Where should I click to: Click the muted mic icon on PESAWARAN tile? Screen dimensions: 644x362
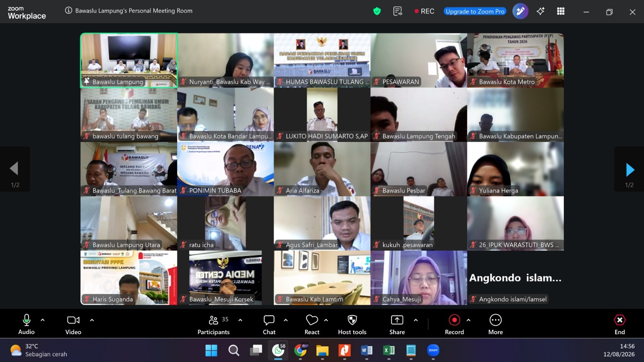pyautogui.click(x=377, y=82)
